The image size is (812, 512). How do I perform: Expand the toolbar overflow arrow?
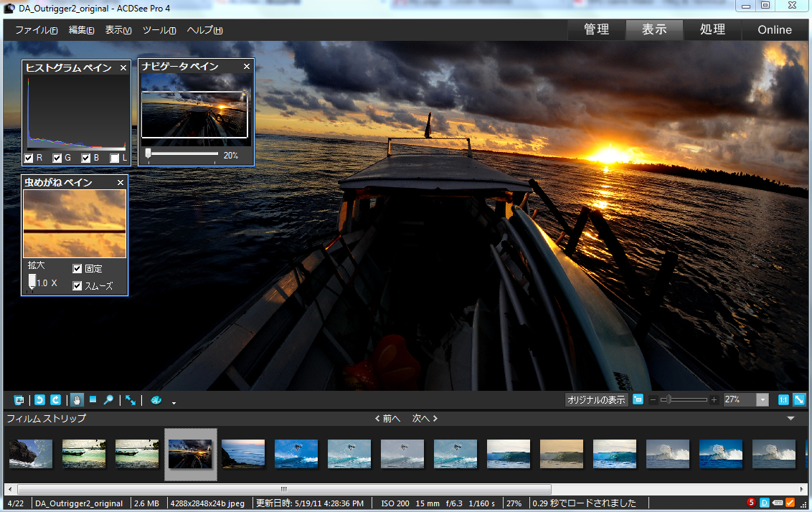(174, 403)
